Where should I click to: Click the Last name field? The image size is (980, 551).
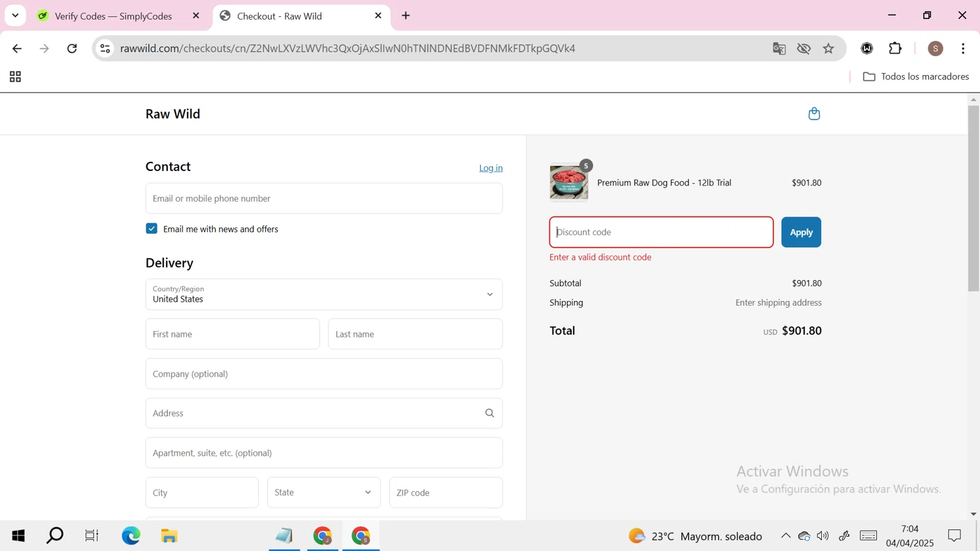416,334
